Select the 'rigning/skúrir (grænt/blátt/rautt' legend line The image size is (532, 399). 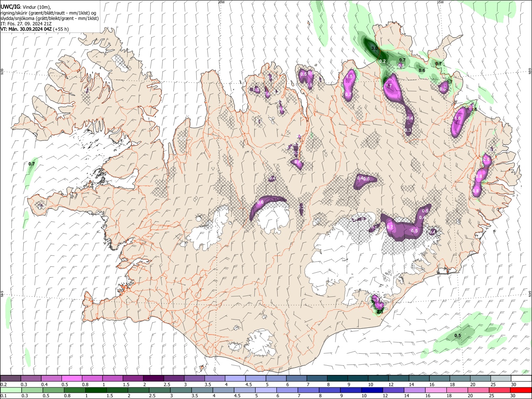tap(49, 13)
